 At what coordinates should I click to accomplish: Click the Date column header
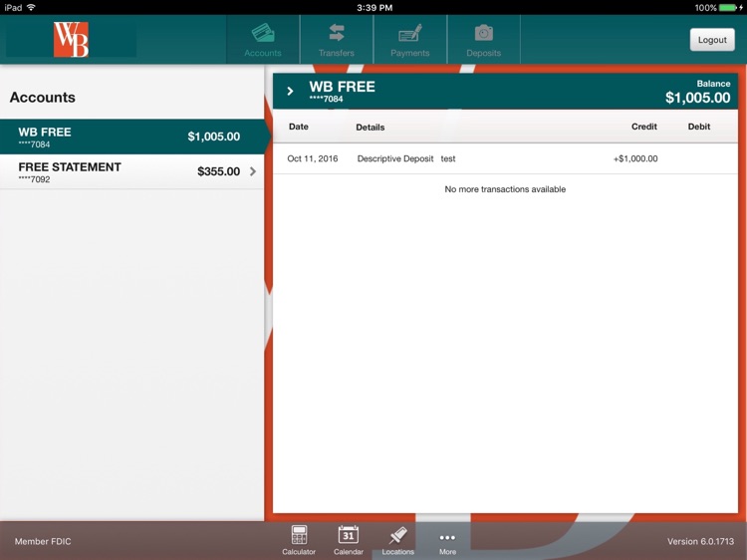tap(299, 127)
